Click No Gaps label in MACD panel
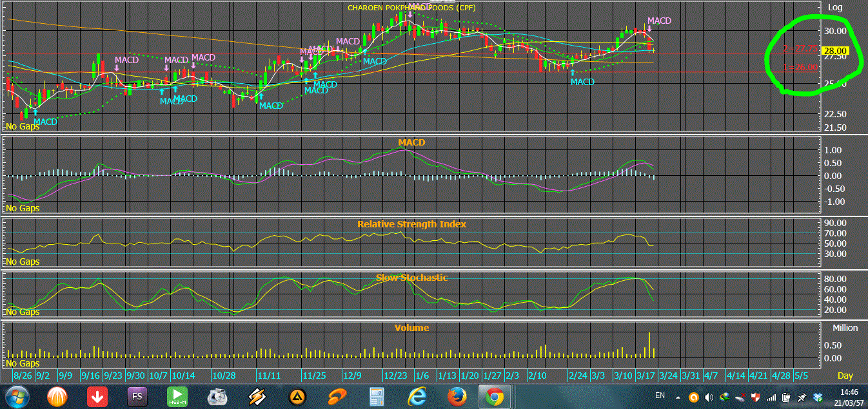Viewport: 868px width, 409px height. coord(23,208)
